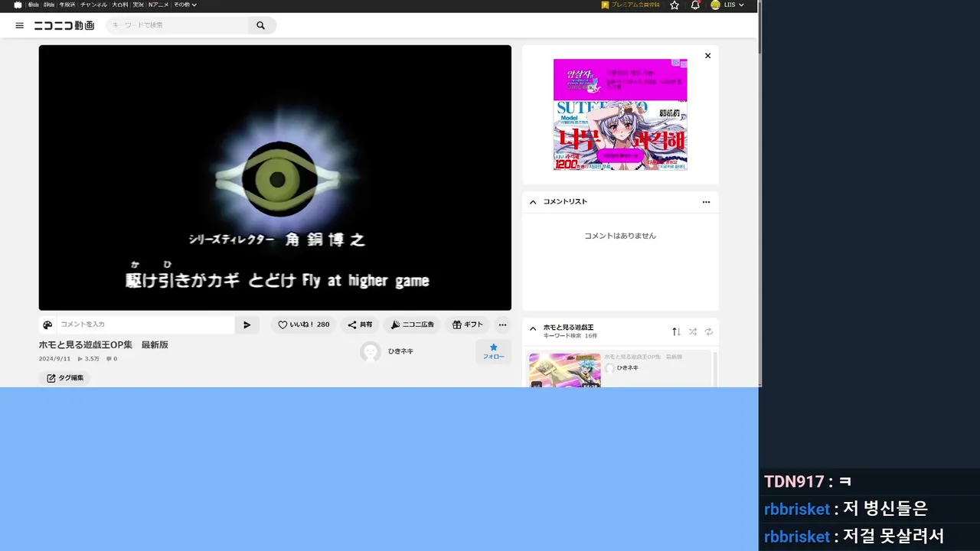Close the advertisement panel with X
Screen dimensions: 980x551
[707, 56]
